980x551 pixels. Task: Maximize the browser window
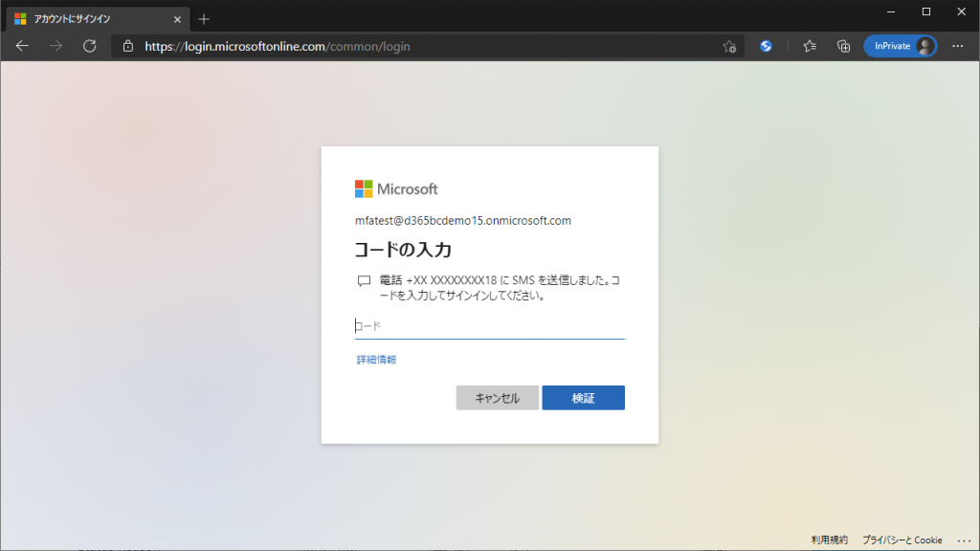click(926, 11)
